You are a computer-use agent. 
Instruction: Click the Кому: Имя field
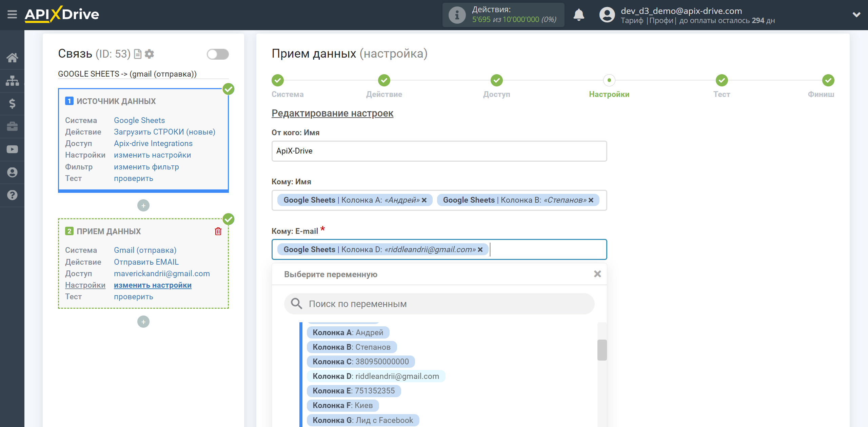click(x=439, y=200)
